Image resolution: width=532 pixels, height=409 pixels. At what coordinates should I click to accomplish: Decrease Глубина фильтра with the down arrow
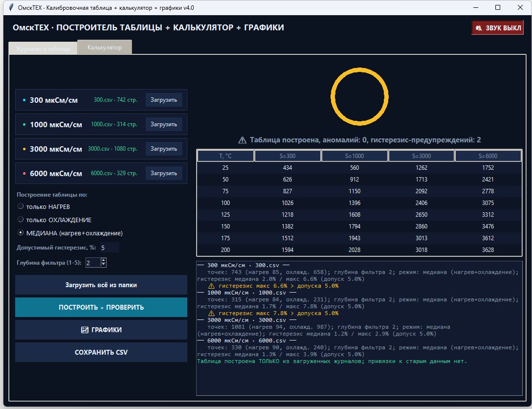coord(104,265)
